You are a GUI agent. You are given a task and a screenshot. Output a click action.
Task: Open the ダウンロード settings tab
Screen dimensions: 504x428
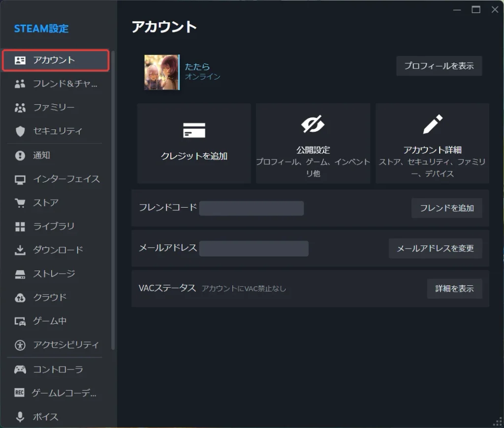point(56,250)
